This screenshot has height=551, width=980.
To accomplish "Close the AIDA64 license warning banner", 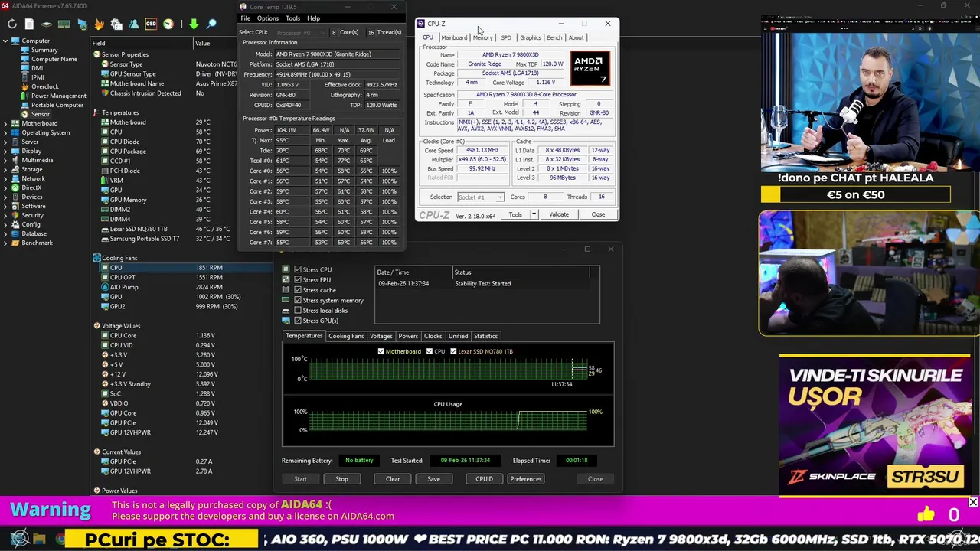I will (x=972, y=503).
